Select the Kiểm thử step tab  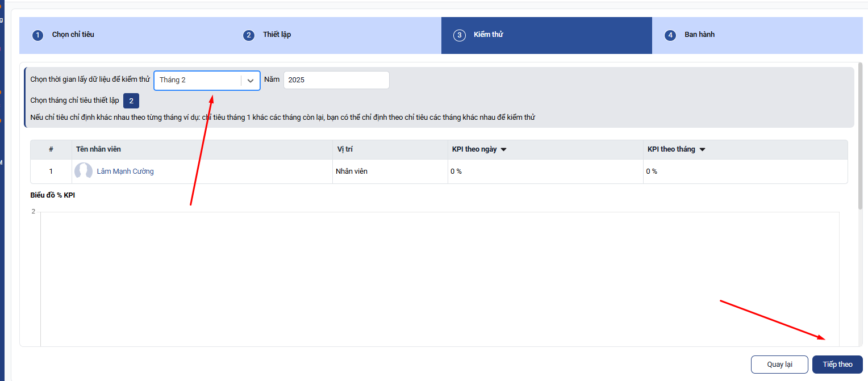(x=488, y=35)
